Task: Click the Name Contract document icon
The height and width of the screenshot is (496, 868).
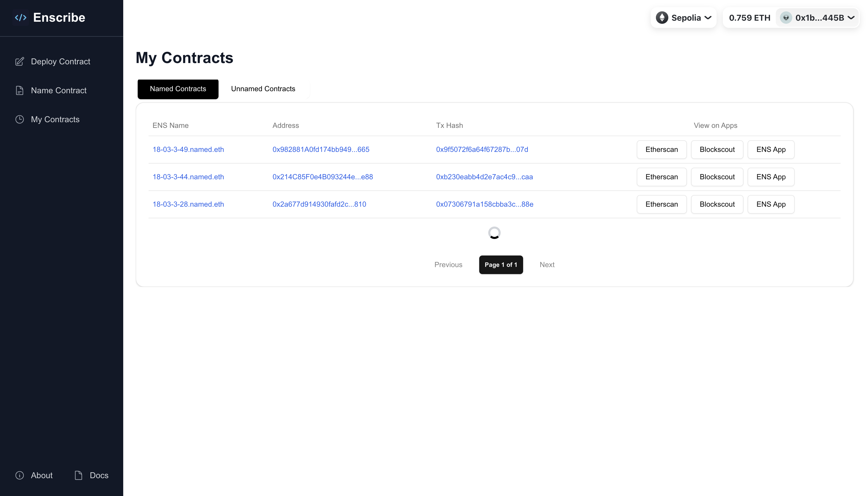Action: click(20, 90)
